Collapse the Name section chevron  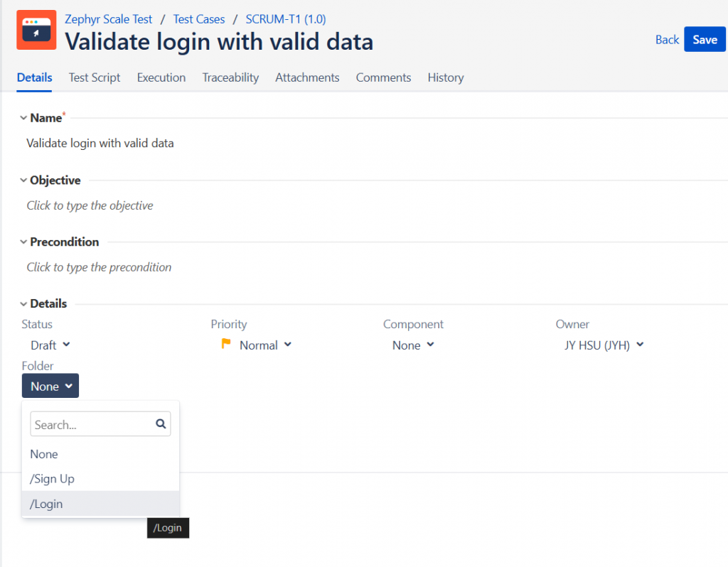click(23, 118)
